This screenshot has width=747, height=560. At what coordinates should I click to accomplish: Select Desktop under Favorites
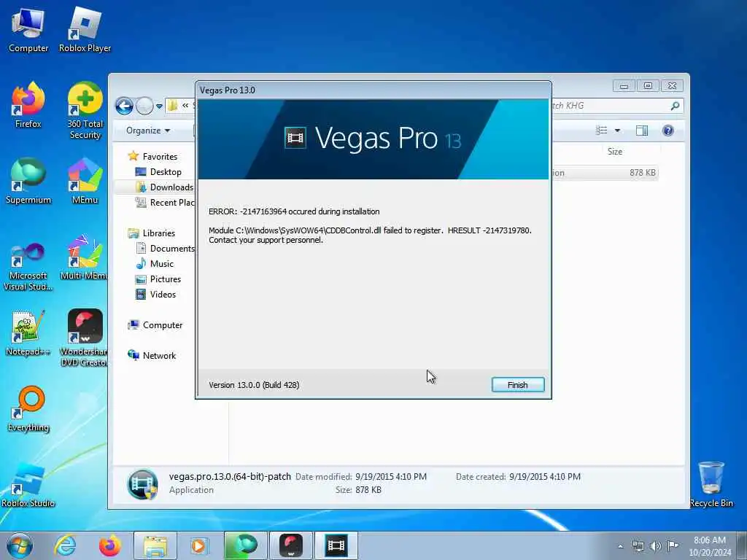pyautogui.click(x=158, y=172)
